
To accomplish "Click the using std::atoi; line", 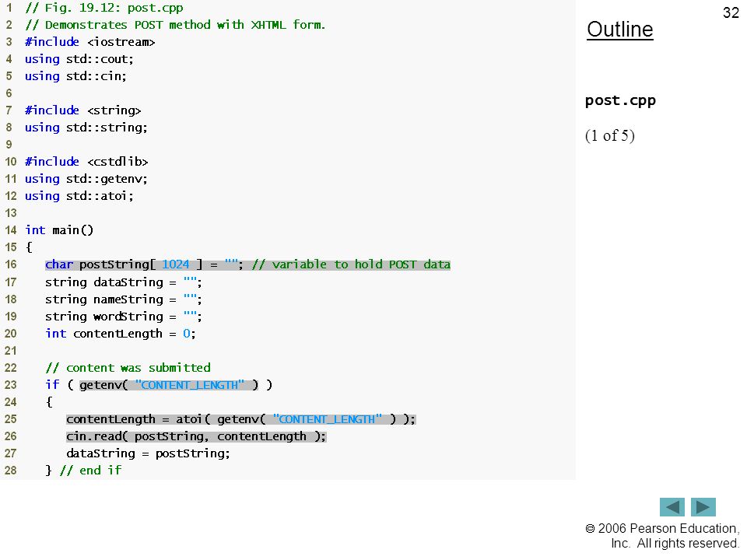I will pos(79,196).
